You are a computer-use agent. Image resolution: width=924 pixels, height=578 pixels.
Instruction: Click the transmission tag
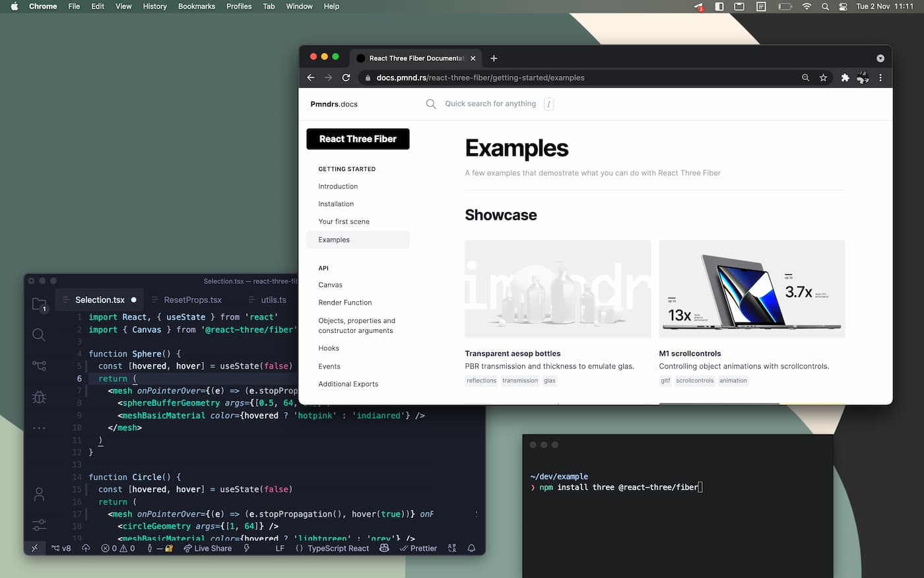point(520,380)
